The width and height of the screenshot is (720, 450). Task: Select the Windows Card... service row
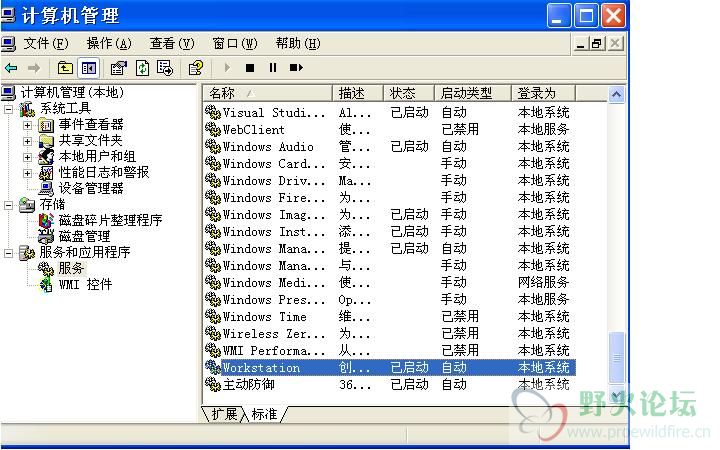click(x=389, y=163)
